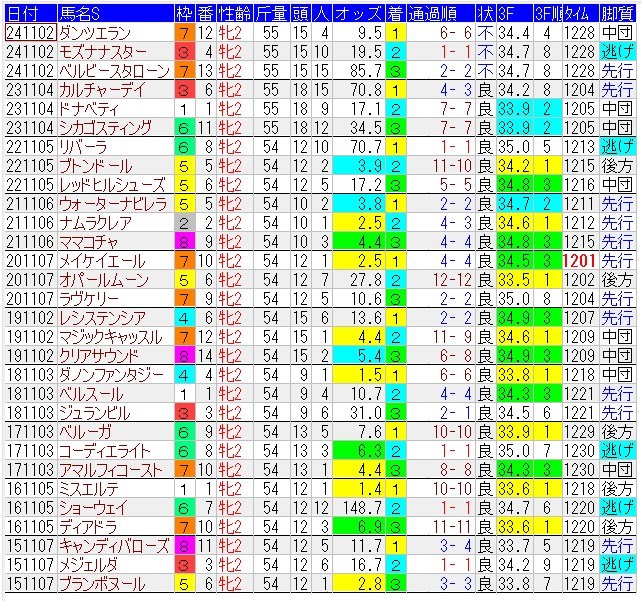This screenshot has height=601, width=642.
Task: Click the 脚質 column header
Action: click(x=615, y=11)
